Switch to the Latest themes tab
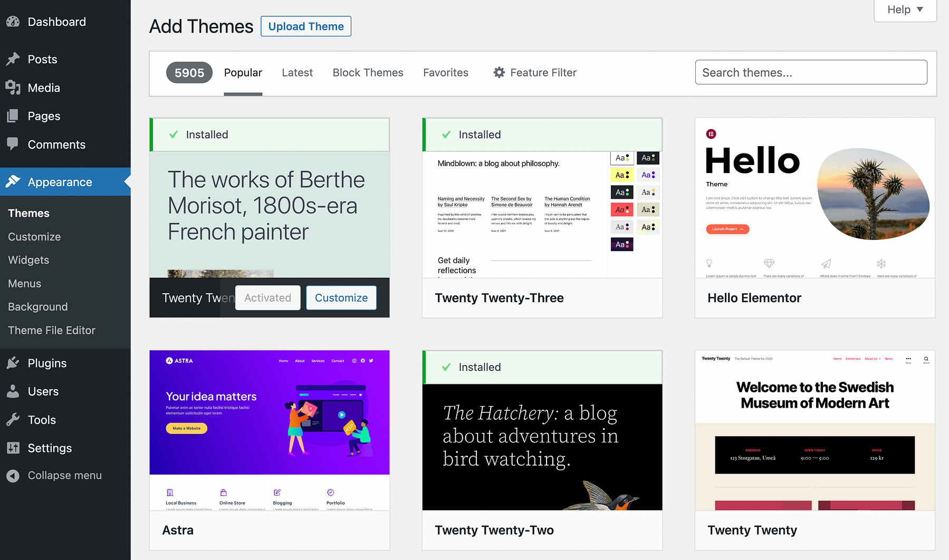 click(297, 72)
